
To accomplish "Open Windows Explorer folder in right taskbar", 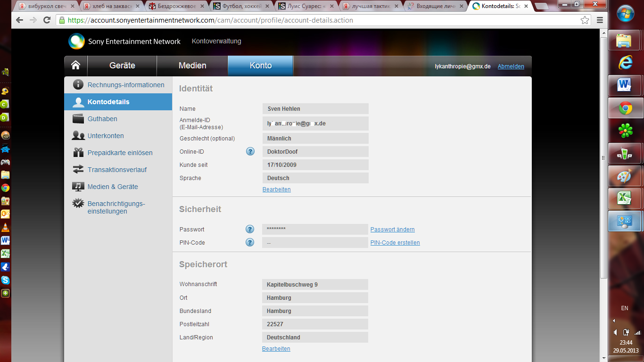I will (625, 40).
